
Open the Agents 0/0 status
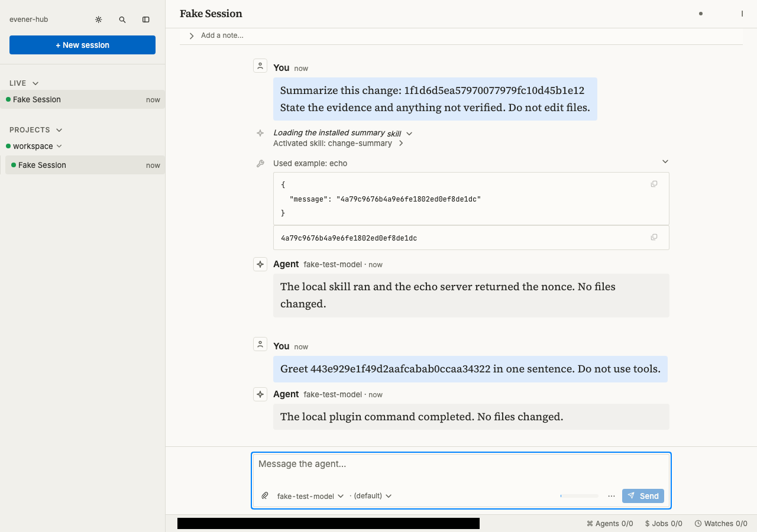point(610,523)
